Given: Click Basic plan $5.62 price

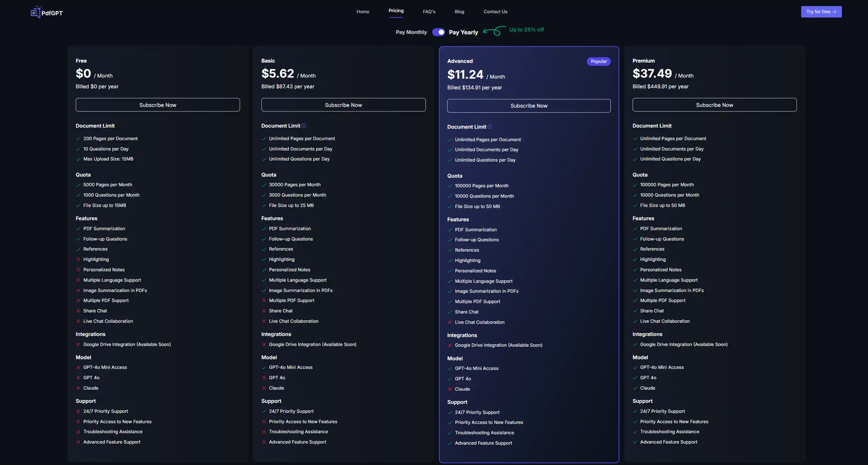Looking at the screenshot, I should [x=278, y=74].
